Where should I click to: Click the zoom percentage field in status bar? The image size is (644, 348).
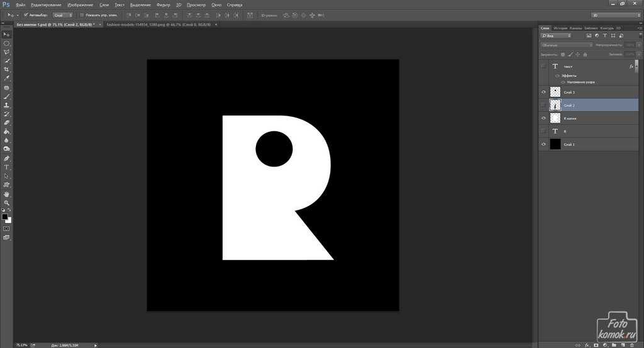tap(21, 345)
